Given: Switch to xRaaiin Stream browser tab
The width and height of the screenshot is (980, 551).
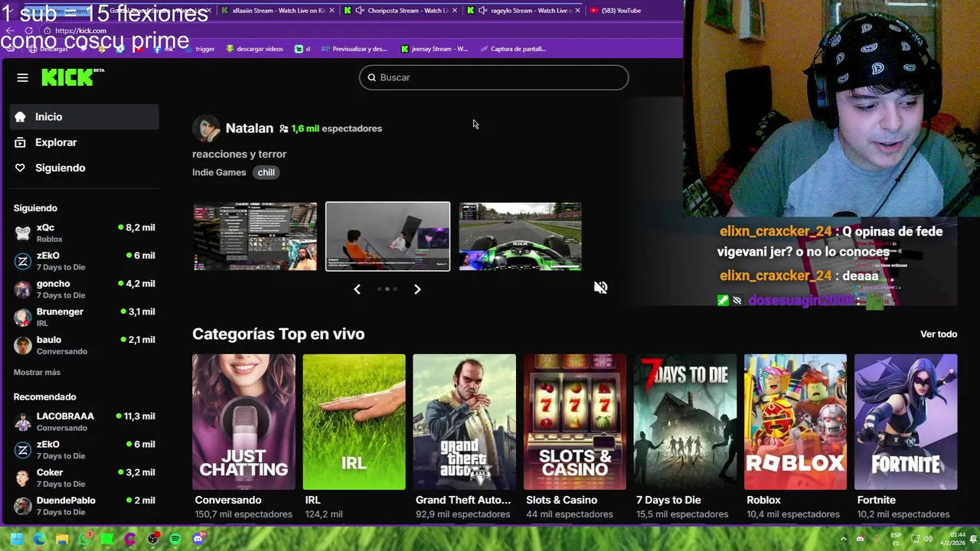Looking at the screenshot, I should pos(277,11).
